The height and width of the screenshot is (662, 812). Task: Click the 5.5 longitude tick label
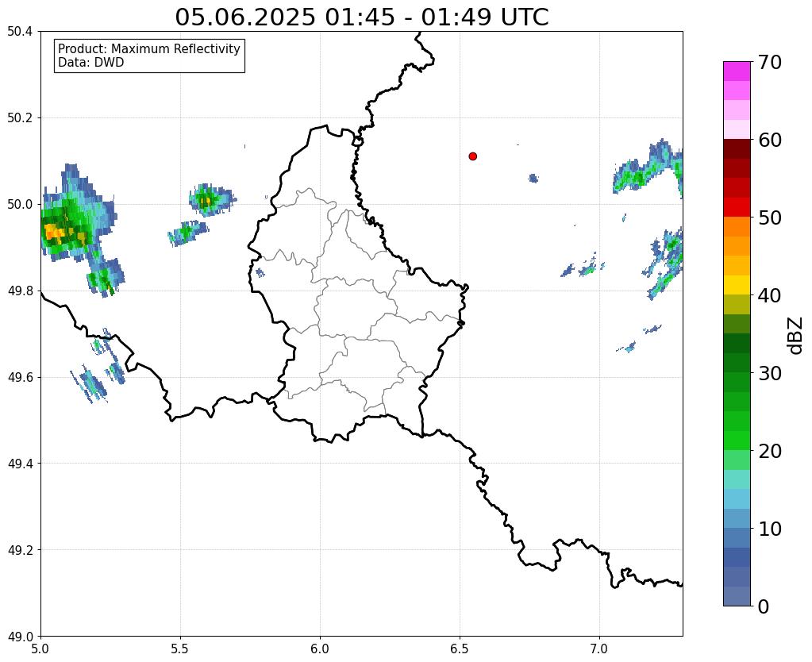(180, 649)
